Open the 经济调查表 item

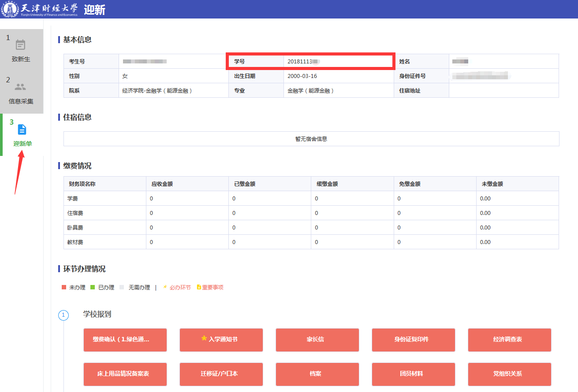(510, 340)
